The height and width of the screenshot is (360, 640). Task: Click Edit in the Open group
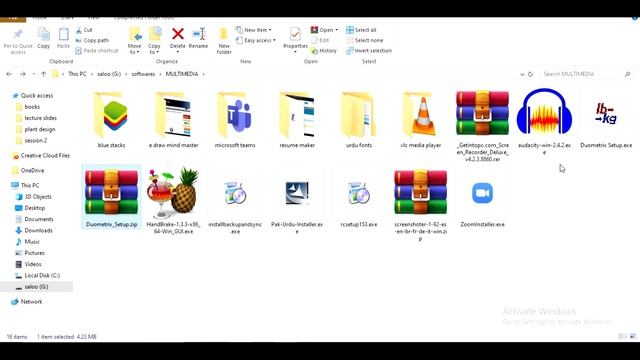[x=320, y=40]
